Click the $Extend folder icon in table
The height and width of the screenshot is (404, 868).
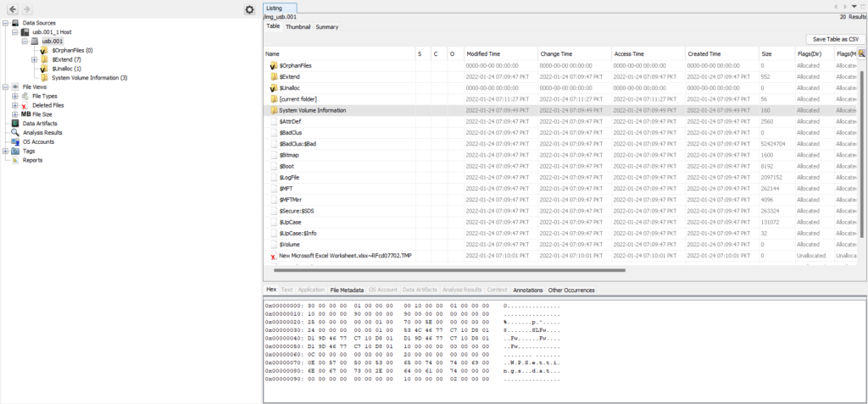(274, 77)
